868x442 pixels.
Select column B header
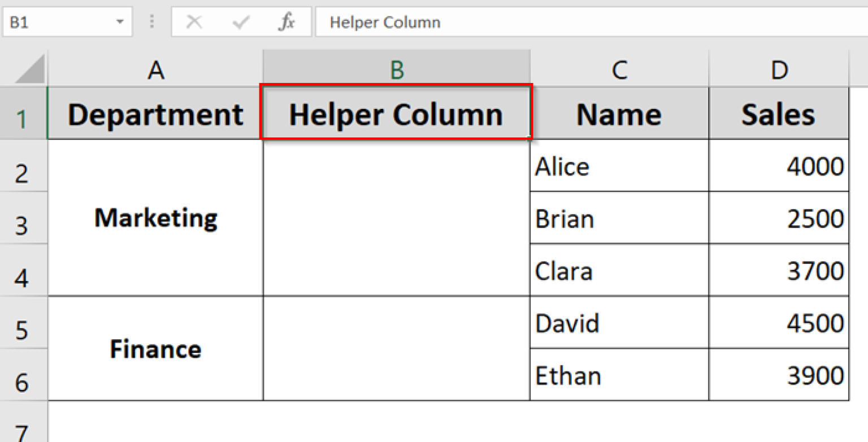(x=397, y=70)
